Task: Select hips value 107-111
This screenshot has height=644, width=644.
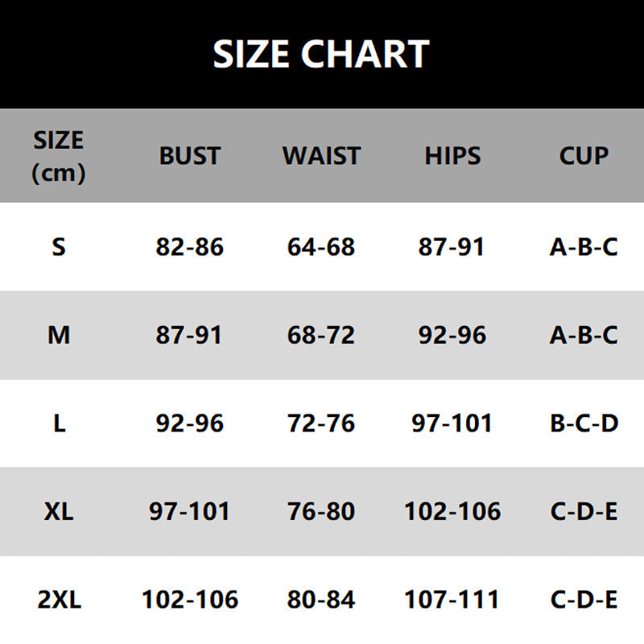Action: (x=452, y=600)
